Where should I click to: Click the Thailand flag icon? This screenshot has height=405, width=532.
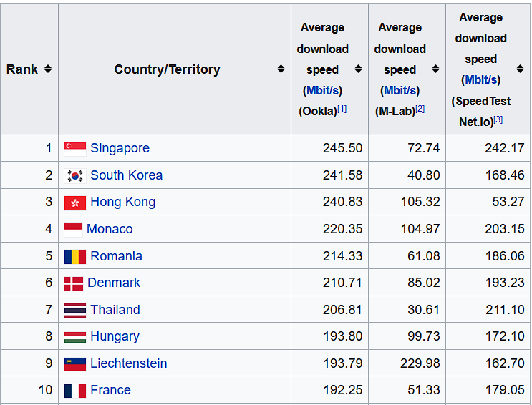[x=75, y=310]
